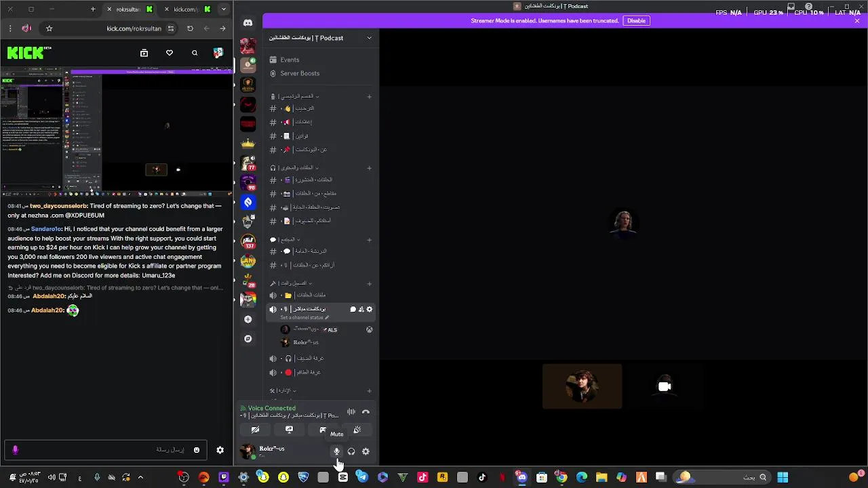Open the Discord icon on taskbar

tap(521, 477)
